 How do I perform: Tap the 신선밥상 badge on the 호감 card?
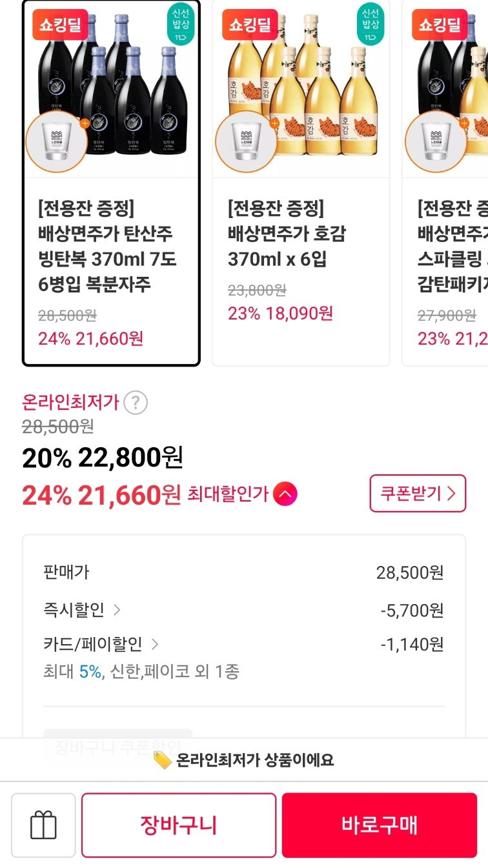click(x=371, y=25)
